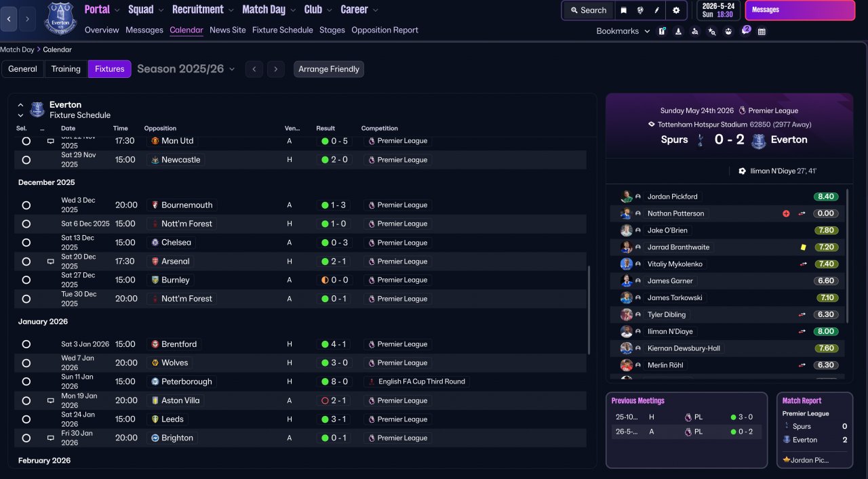Viewport: 868px width, 479px height.
Task: Click Spurs crest in match header
Action: click(x=701, y=140)
